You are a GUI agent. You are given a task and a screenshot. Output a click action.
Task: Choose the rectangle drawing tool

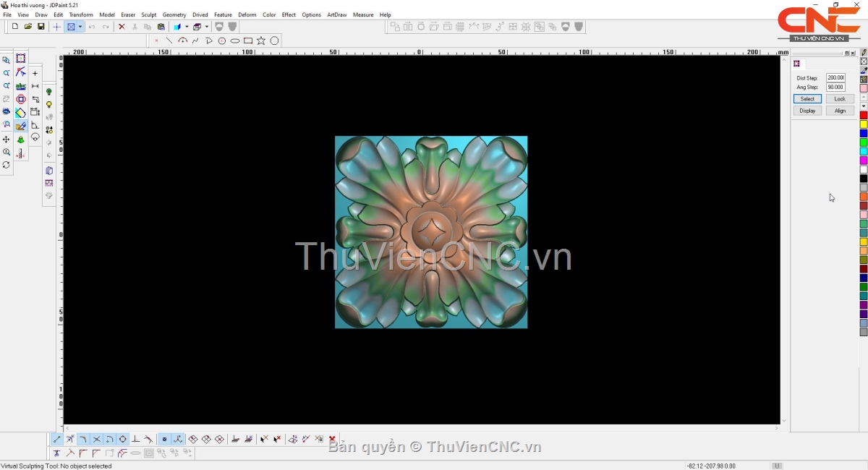[x=248, y=41]
